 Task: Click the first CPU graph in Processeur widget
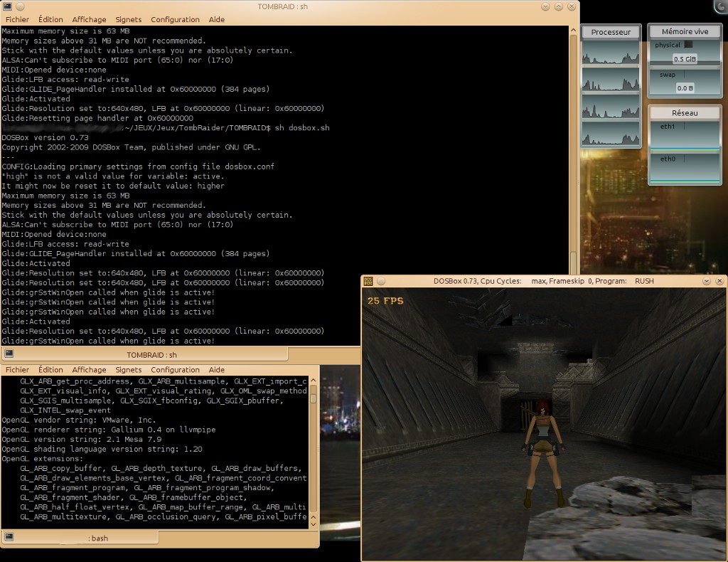(x=611, y=52)
